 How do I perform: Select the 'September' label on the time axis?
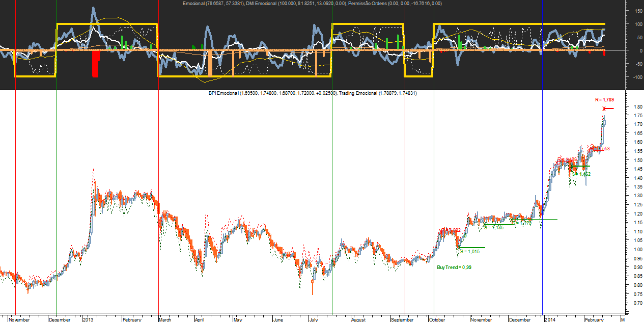pos(402,319)
